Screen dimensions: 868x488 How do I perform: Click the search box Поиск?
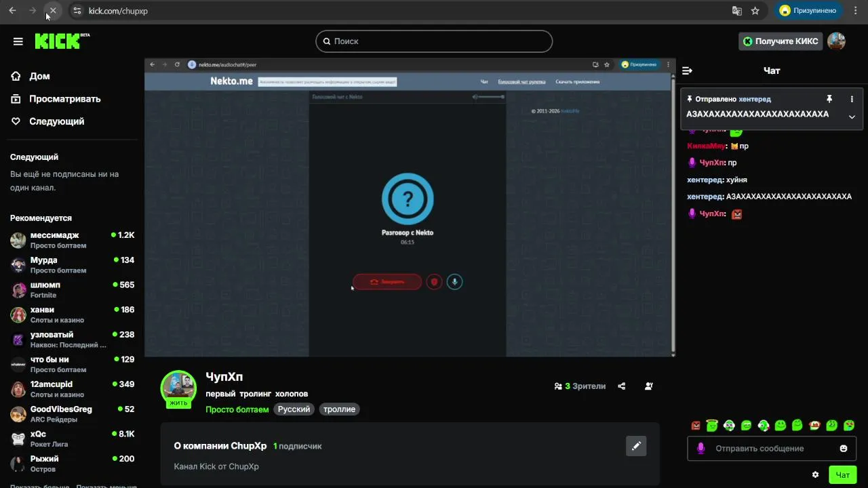434,41
